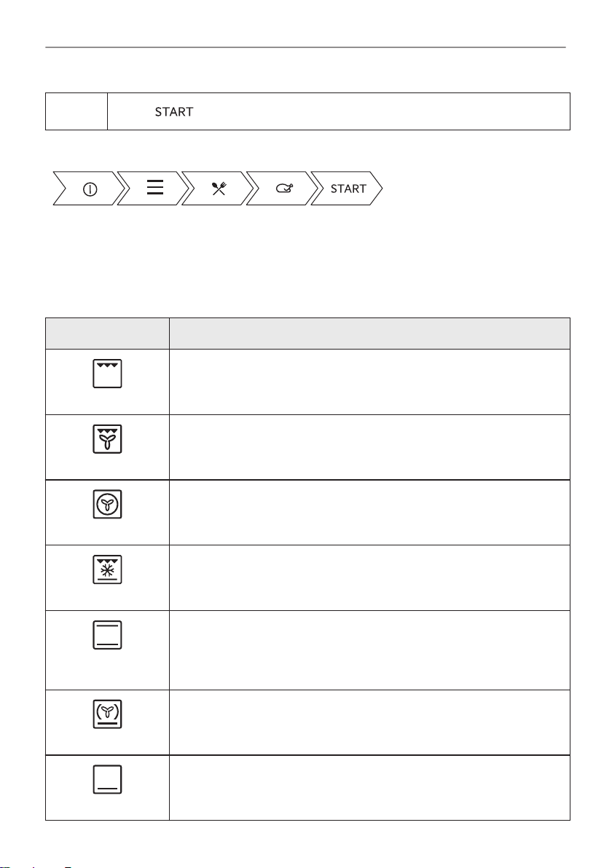612x868 pixels.
Task: Click START text in the top table
Action: coord(174,112)
